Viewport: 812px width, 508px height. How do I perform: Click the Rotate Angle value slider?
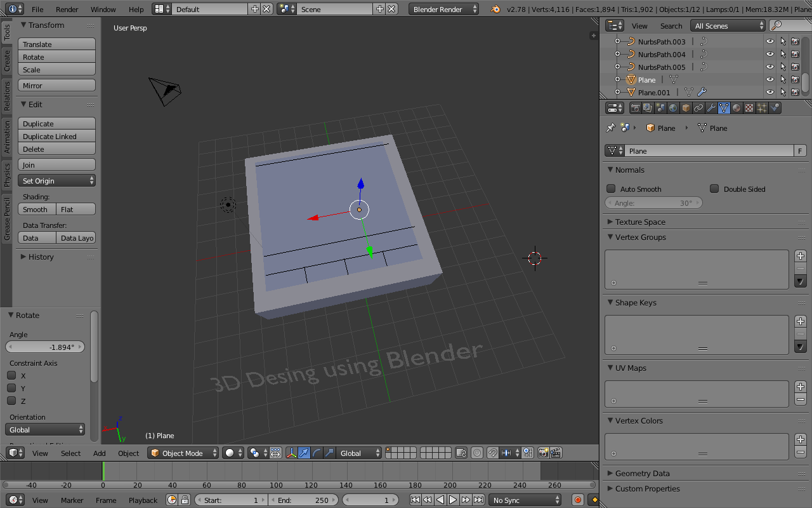click(45, 347)
